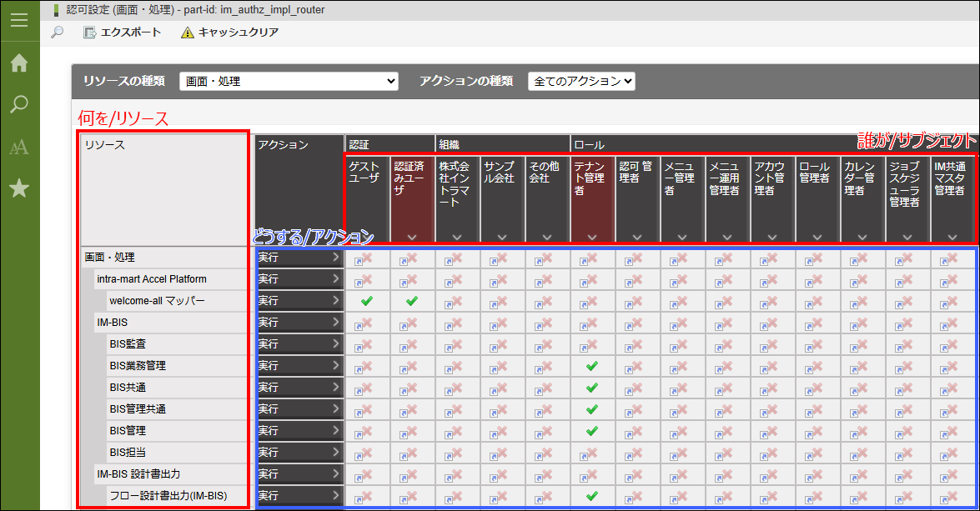Toggle BIS業務管理 permission for テナント管理者

pyautogui.click(x=592, y=366)
